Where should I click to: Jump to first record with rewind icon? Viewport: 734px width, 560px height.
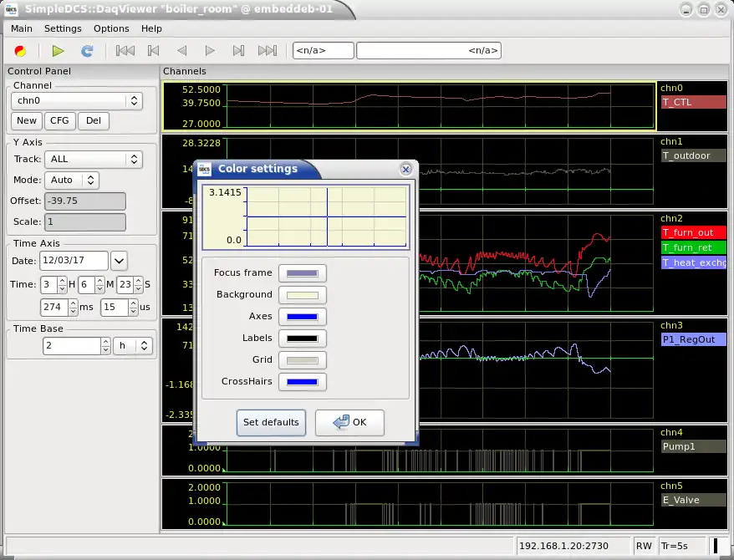[x=125, y=51]
